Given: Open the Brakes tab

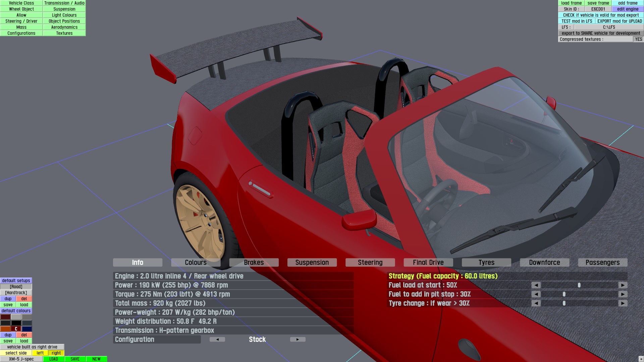Looking at the screenshot, I should [254, 262].
